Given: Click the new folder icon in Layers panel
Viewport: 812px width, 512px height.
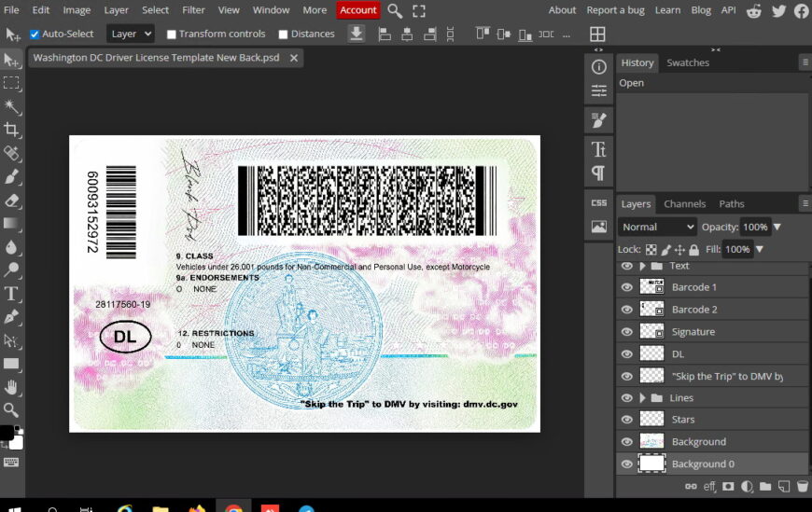Looking at the screenshot, I should click(765, 486).
